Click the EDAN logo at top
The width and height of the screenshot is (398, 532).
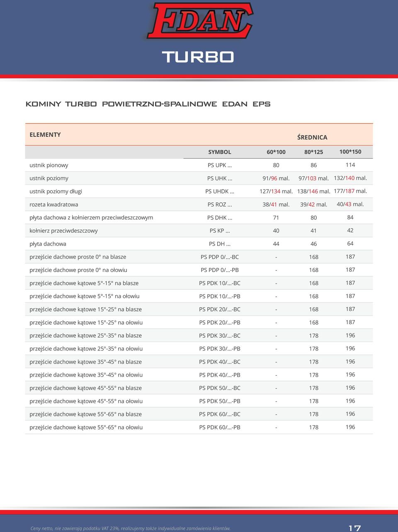pos(199,21)
